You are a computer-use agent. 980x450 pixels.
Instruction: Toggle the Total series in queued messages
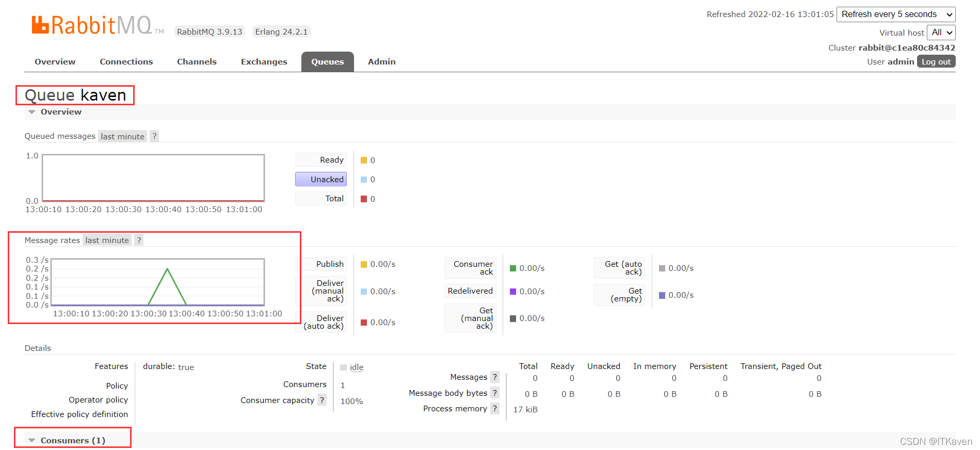click(x=321, y=199)
